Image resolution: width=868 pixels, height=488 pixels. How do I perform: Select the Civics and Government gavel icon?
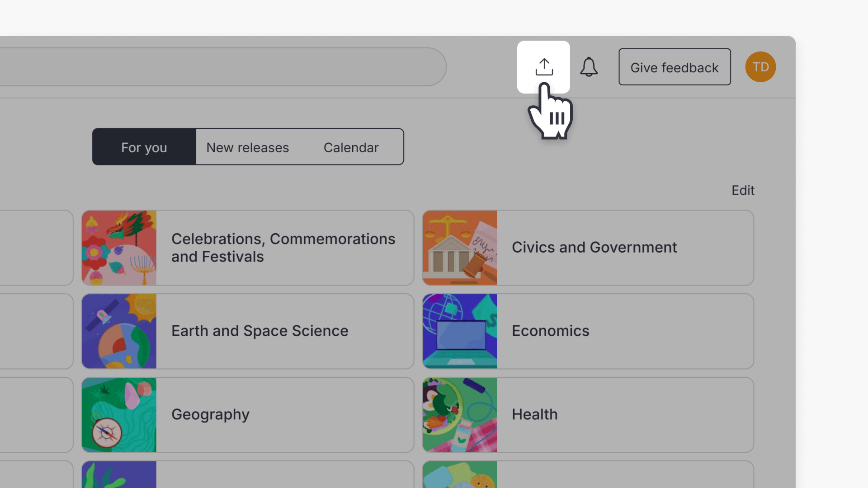(459, 248)
